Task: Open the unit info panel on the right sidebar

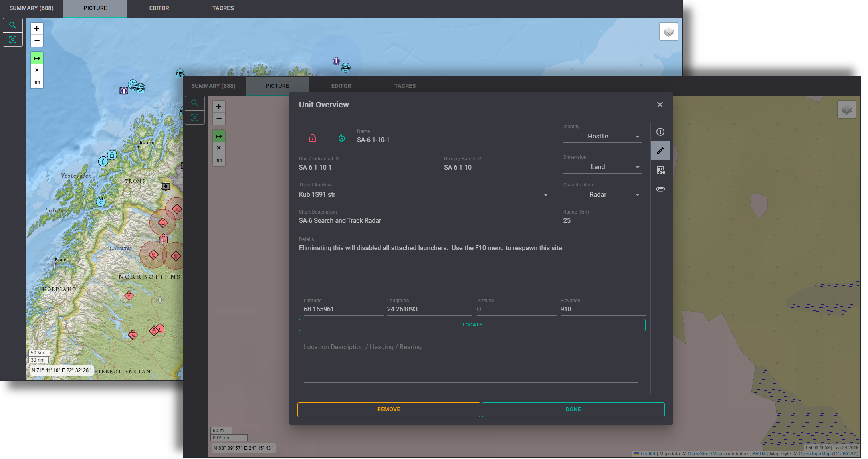Action: pyautogui.click(x=660, y=132)
